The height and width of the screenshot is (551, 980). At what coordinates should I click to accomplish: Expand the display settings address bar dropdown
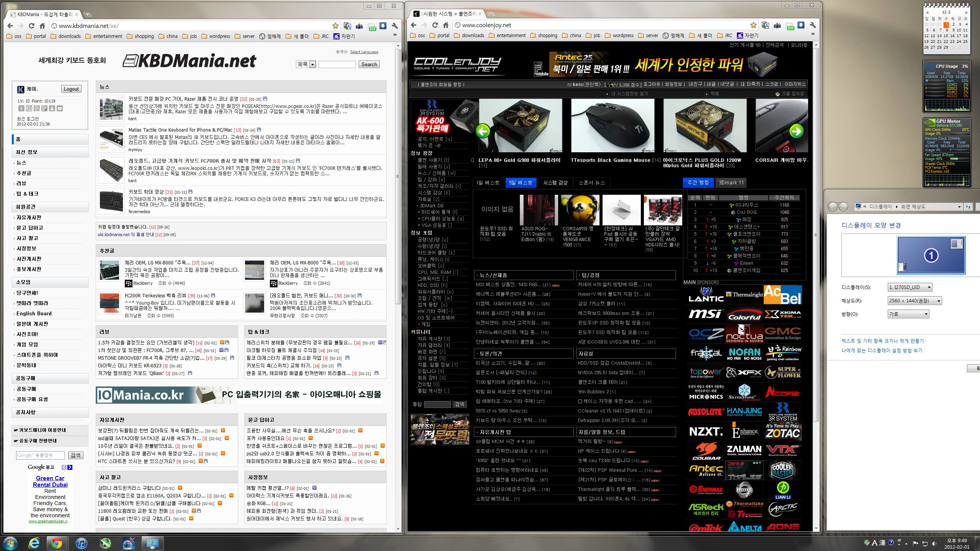[x=959, y=207]
